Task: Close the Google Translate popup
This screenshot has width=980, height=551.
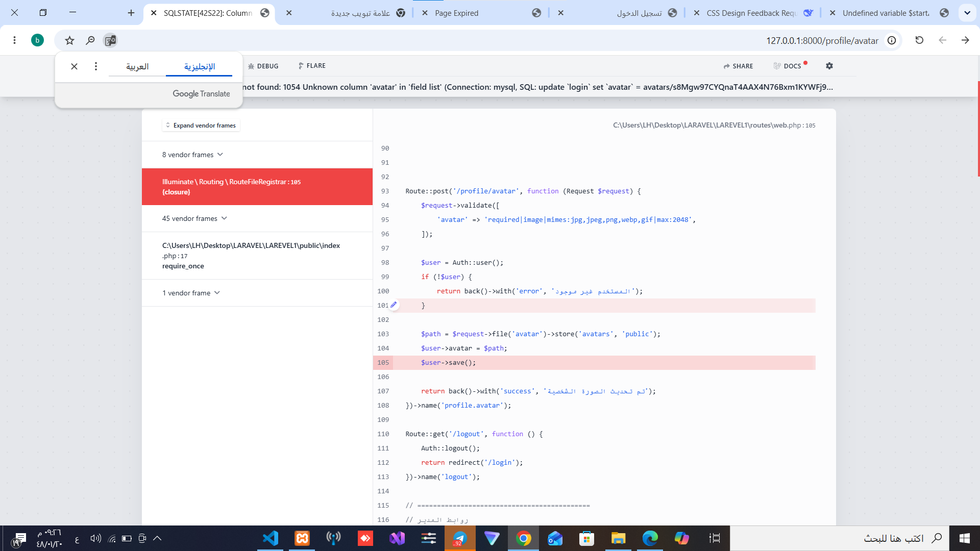Action: click(74, 66)
